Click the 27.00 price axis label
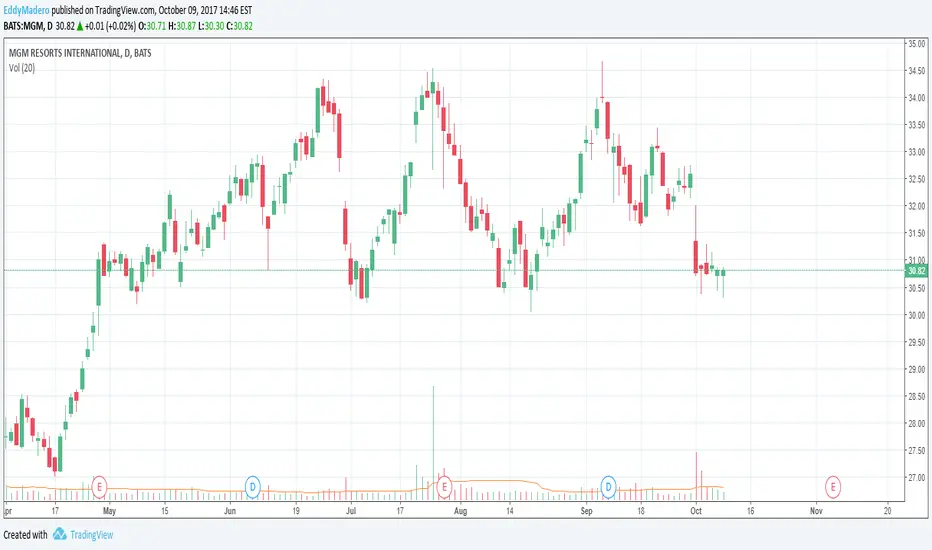 917,477
